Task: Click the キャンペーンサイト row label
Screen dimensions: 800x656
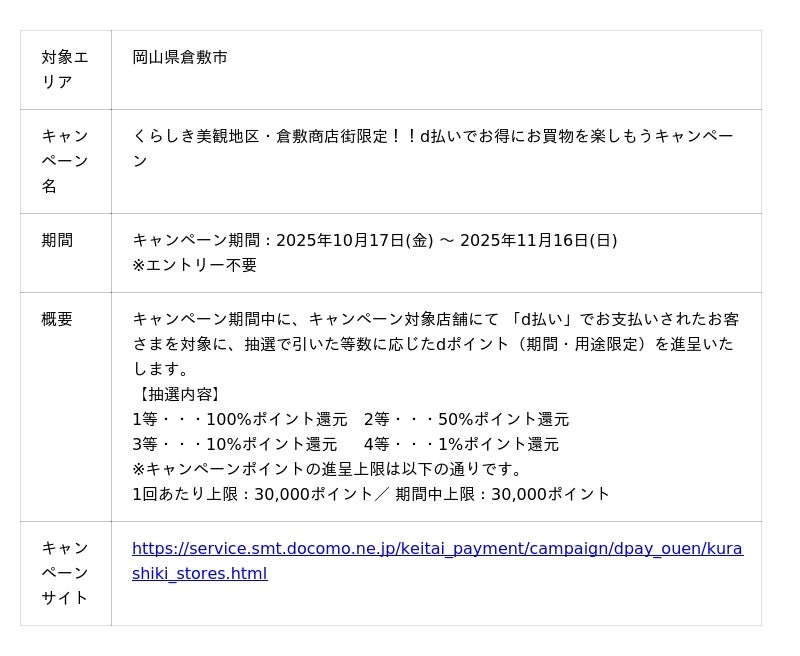Action: (x=65, y=573)
